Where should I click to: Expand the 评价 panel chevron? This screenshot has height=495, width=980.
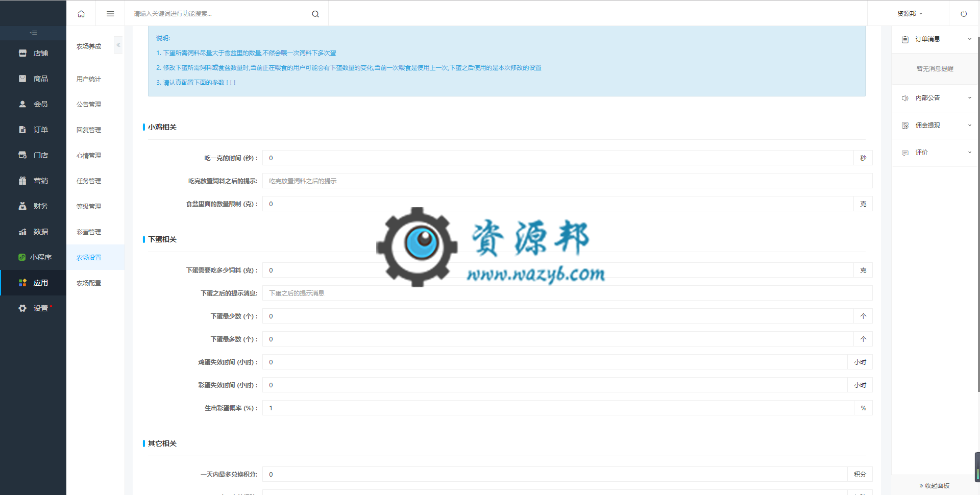click(970, 153)
